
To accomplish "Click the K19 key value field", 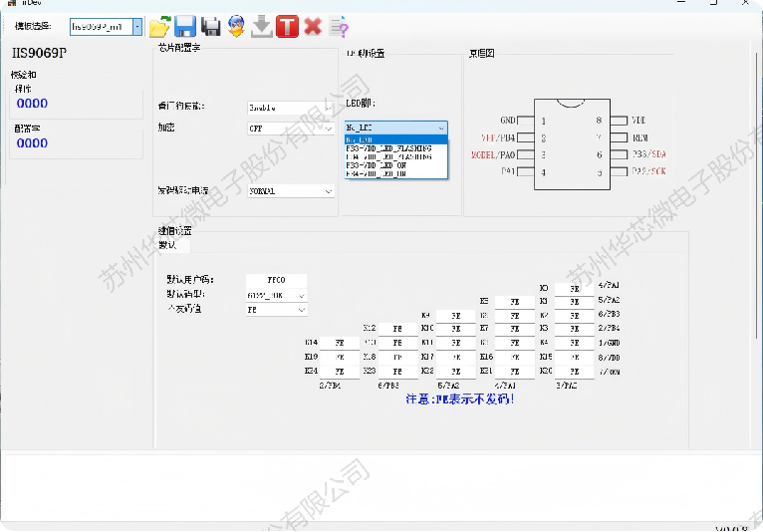I will coord(340,358).
